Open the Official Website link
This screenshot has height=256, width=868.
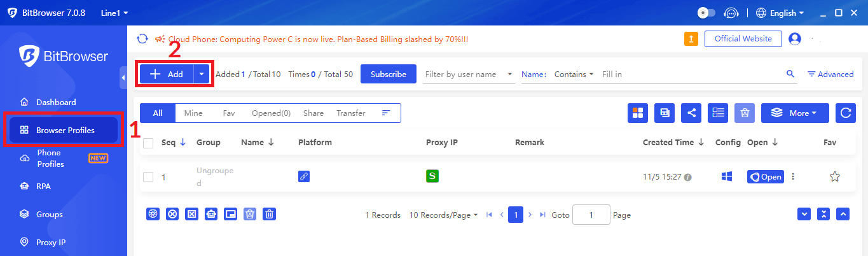coord(743,39)
